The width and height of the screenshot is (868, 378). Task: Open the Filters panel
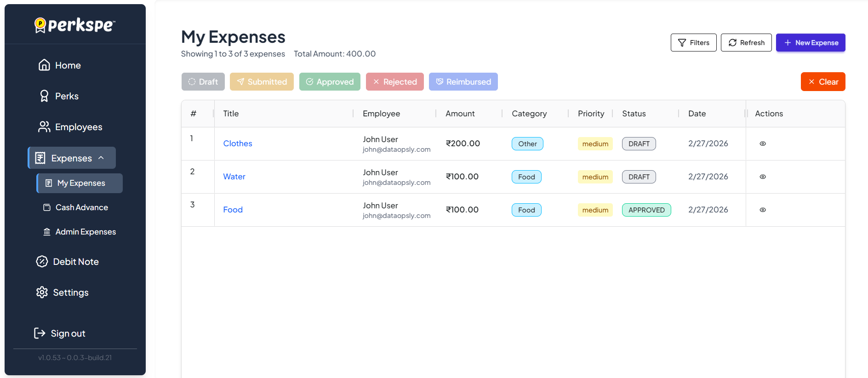693,43
